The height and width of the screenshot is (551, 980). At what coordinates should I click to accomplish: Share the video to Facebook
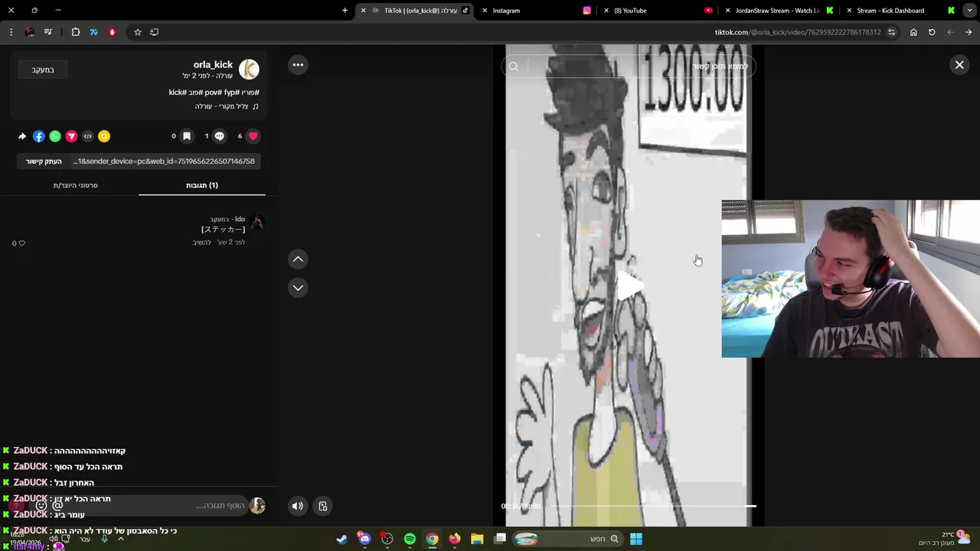(38, 136)
